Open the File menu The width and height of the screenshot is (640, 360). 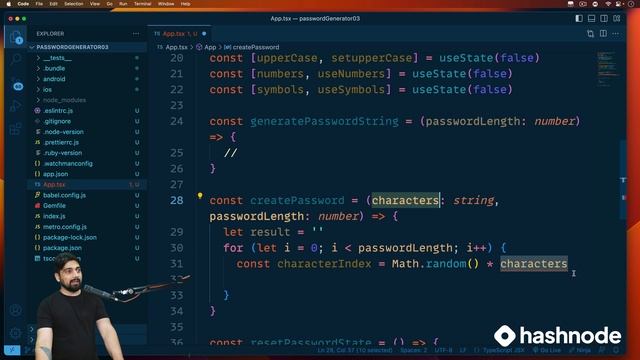[x=39, y=4]
